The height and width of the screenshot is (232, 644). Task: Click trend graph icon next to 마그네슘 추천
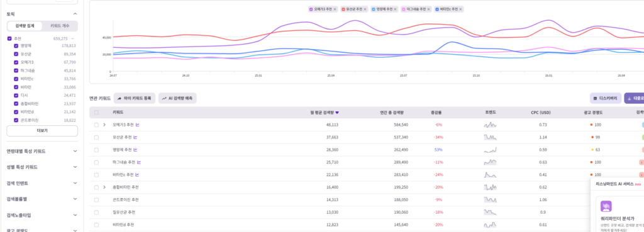[139, 162]
